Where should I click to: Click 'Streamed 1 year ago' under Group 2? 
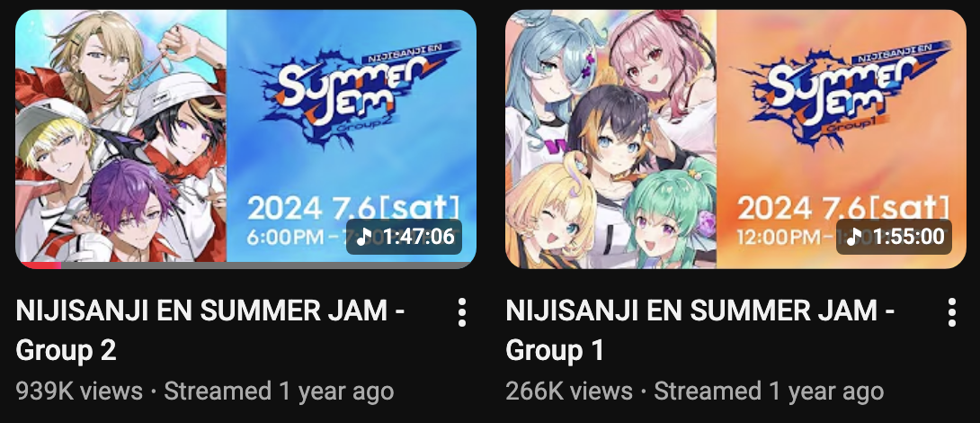tap(279, 391)
